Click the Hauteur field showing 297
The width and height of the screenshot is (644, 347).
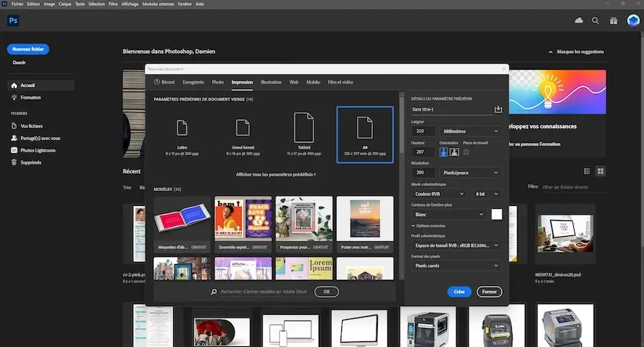[x=423, y=152]
